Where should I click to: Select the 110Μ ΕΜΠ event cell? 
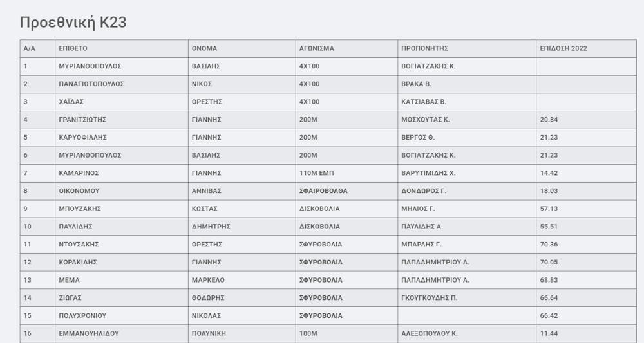[316, 173]
